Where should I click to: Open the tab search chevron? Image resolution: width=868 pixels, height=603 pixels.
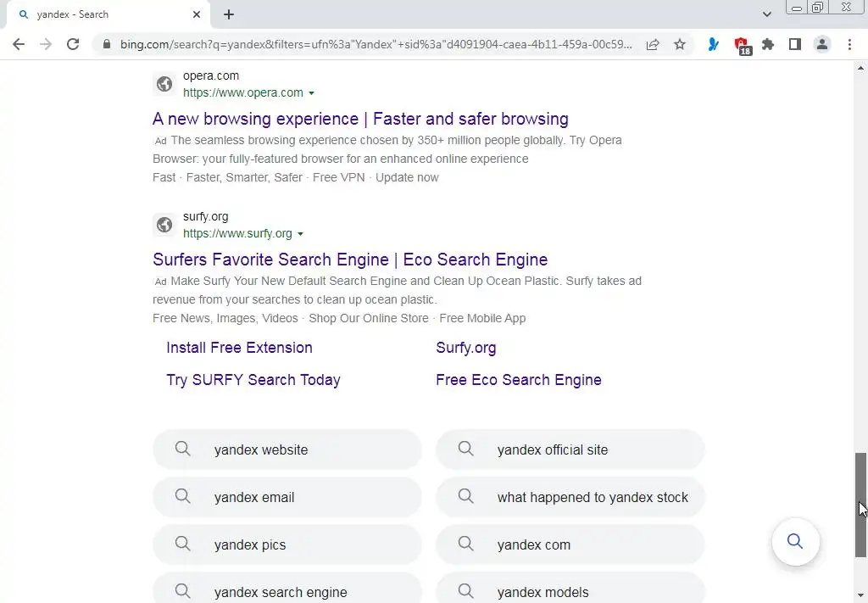[767, 14]
